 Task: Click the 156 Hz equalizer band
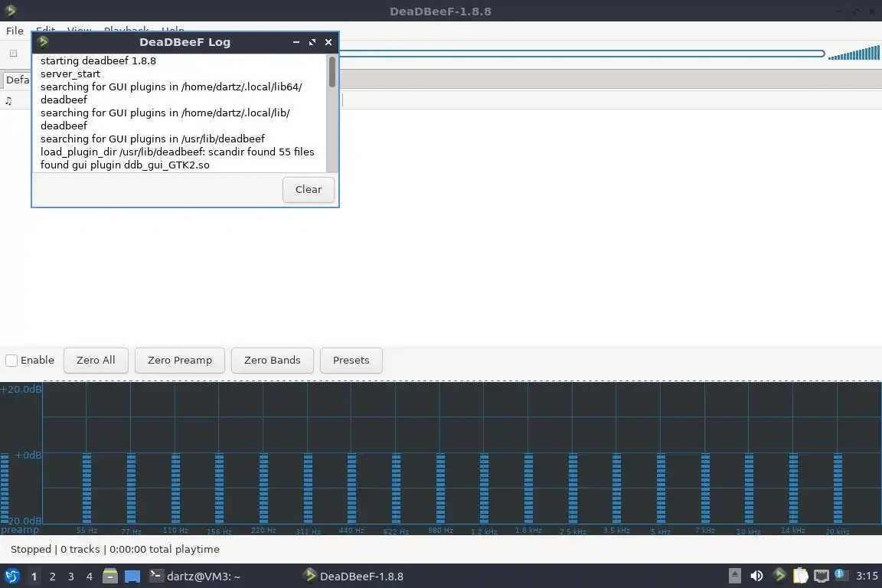[x=220, y=488]
